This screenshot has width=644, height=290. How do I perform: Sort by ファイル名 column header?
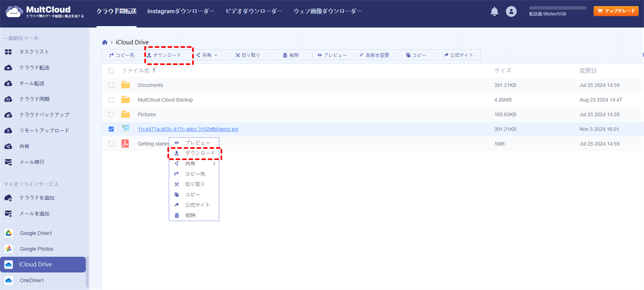[x=135, y=71]
